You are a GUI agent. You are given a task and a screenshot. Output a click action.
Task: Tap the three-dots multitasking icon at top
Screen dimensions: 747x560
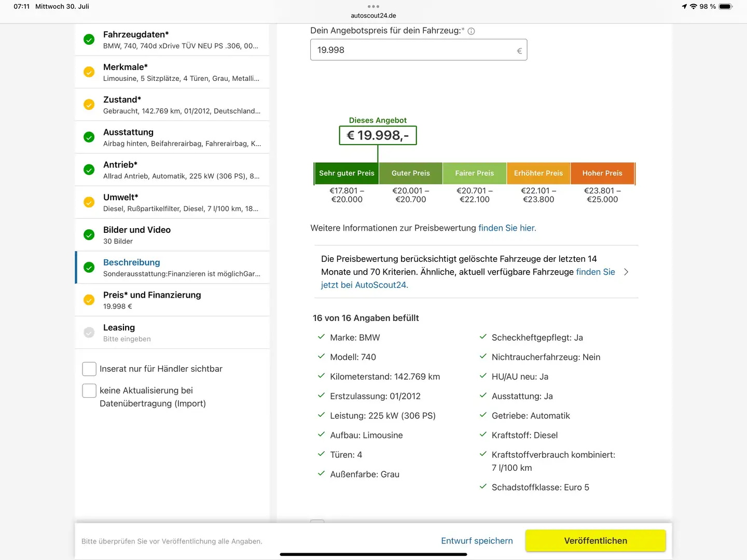coord(374,7)
